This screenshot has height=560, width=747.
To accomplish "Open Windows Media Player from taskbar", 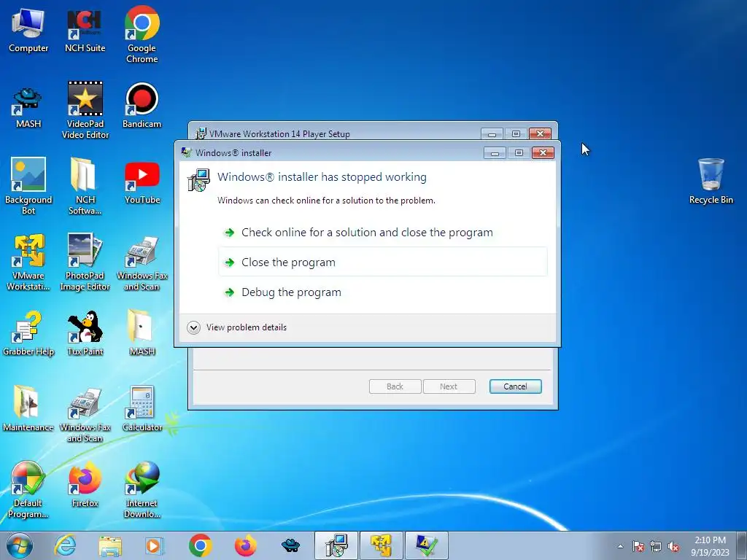I will point(155,545).
